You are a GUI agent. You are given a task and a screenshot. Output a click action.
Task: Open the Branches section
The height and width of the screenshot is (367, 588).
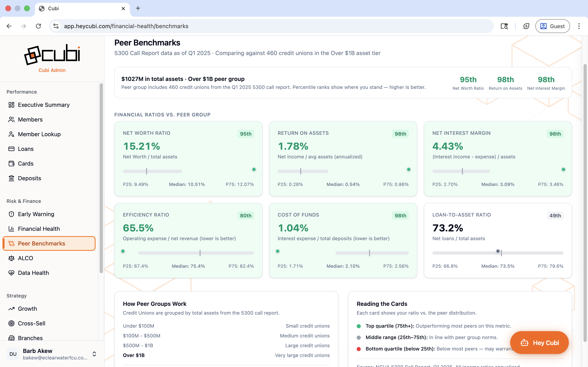point(30,338)
